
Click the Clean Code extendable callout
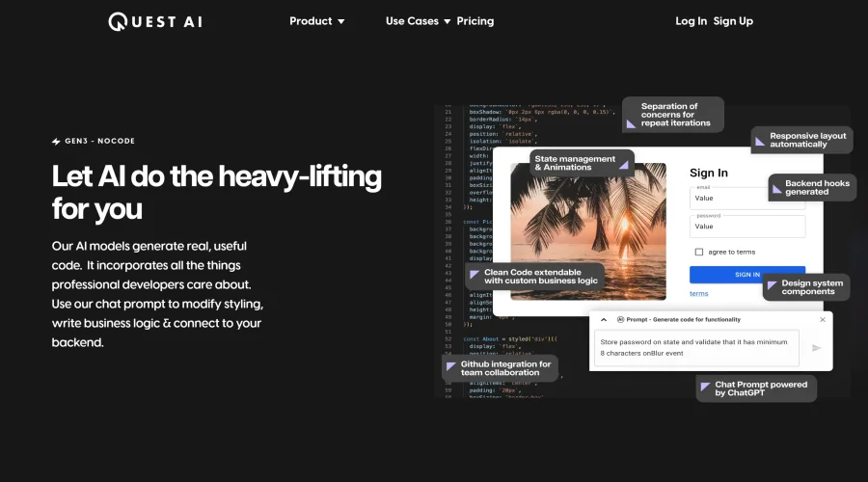tap(534, 277)
